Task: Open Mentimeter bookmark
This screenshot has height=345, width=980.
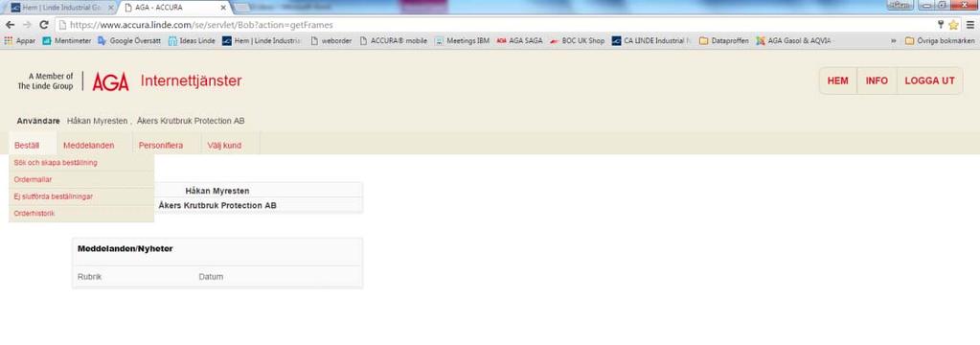Action: click(67, 41)
